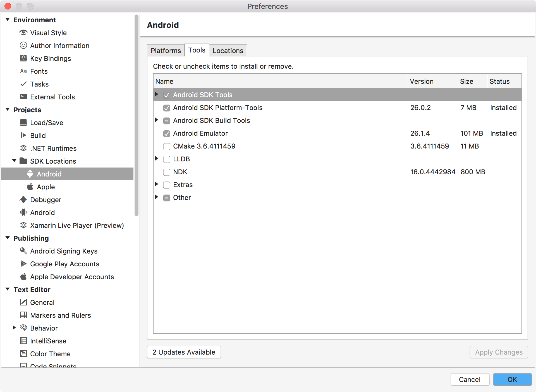Image resolution: width=536 pixels, height=392 pixels.
Task: Click the Apple logo icon under SDK Locations
Action: point(30,187)
